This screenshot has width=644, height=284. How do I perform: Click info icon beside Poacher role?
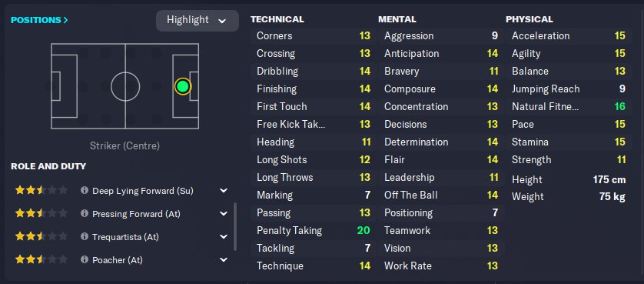[x=85, y=259]
